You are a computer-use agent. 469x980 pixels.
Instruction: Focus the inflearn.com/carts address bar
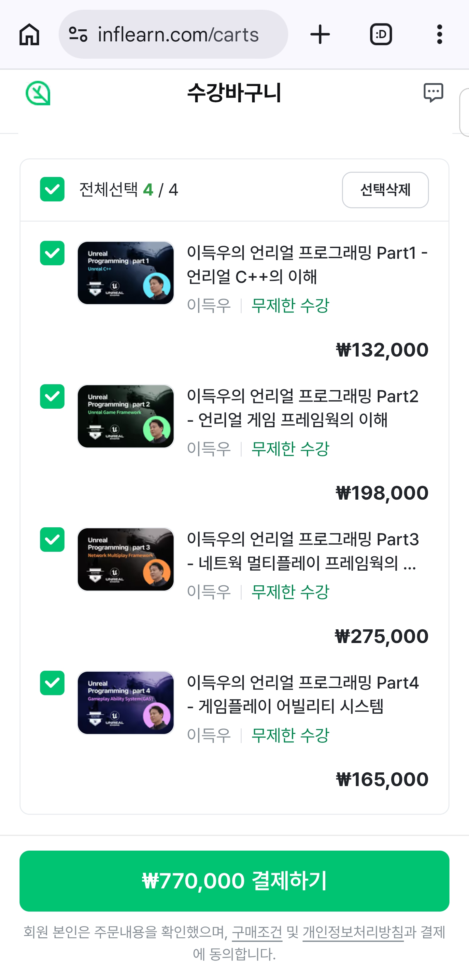(178, 35)
